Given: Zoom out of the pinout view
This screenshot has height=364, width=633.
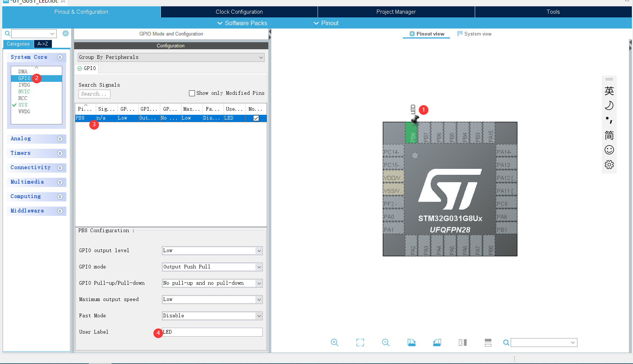Looking at the screenshot, I should point(386,343).
